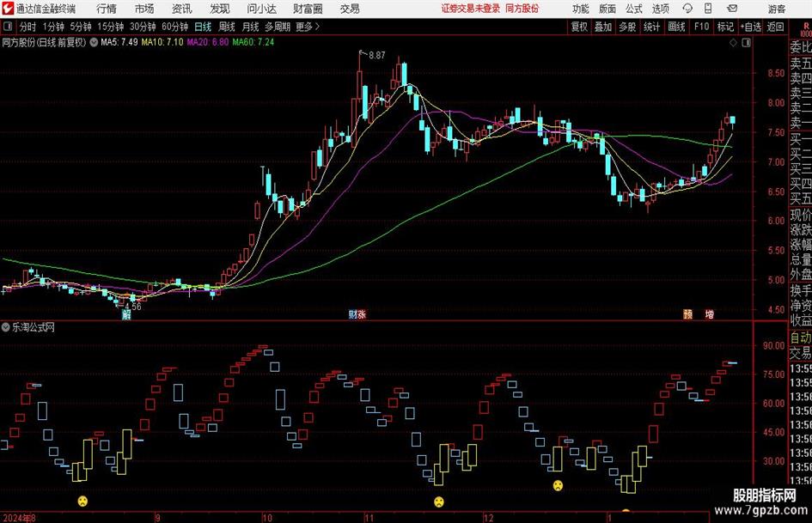This screenshot has height=523, width=812.
Task: Add stock via the +自选 button
Action: coord(750,27)
